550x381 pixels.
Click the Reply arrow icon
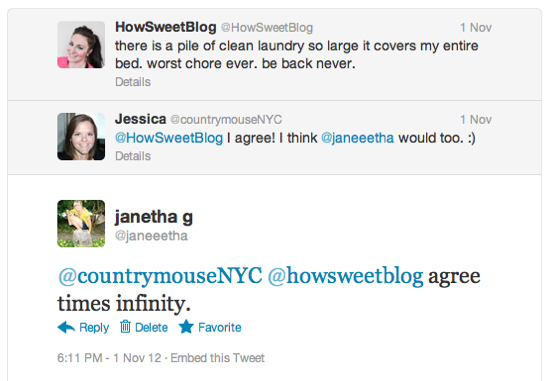click(x=66, y=327)
